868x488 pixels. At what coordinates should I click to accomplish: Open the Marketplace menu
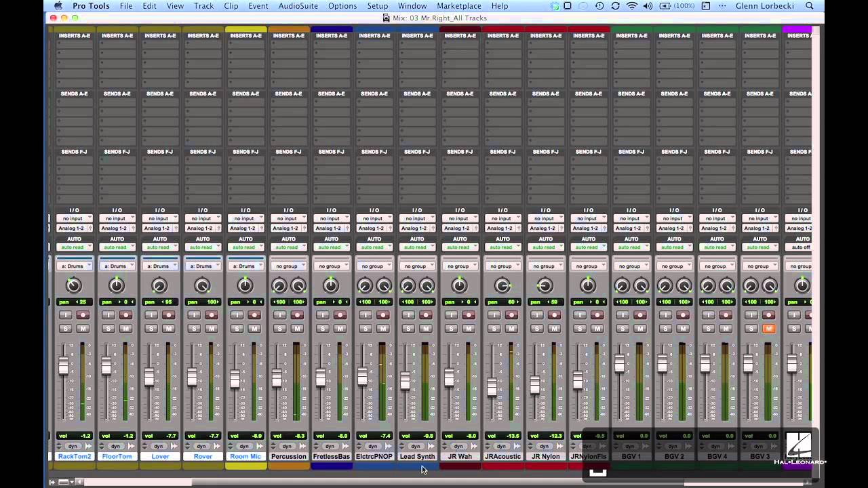[459, 6]
